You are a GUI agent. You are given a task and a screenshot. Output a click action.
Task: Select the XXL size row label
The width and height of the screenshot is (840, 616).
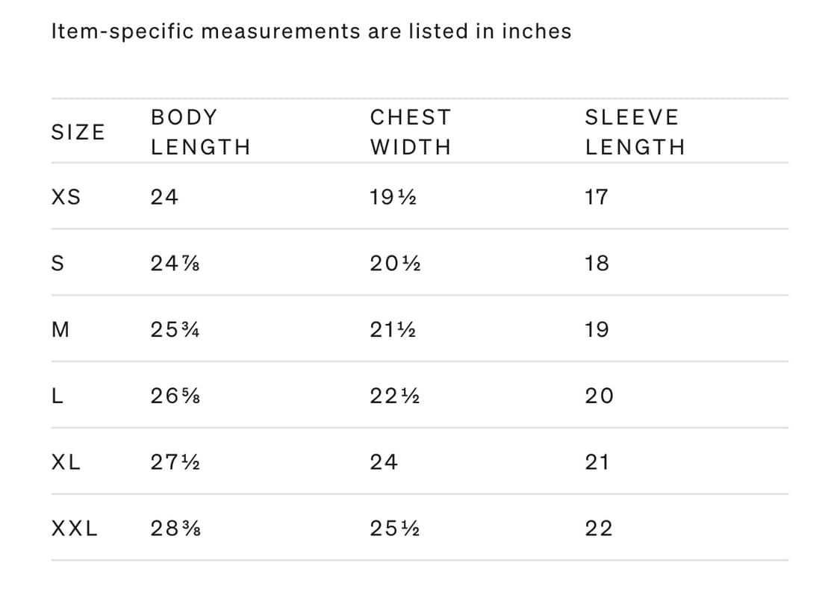[x=75, y=529]
